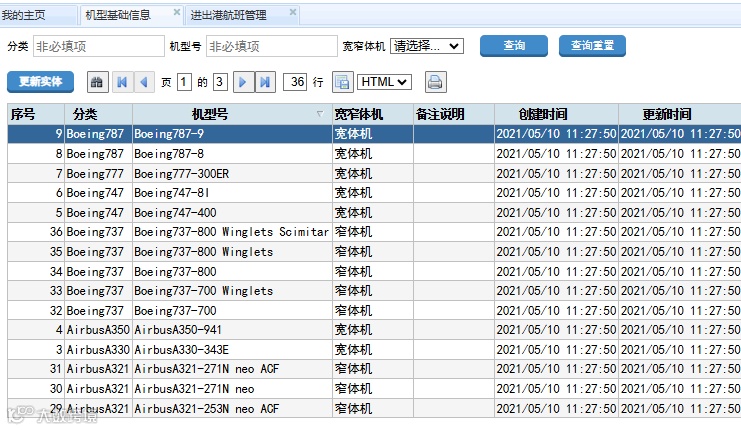Click the export table icon
Viewport: 741px width, 430px height.
(x=343, y=82)
